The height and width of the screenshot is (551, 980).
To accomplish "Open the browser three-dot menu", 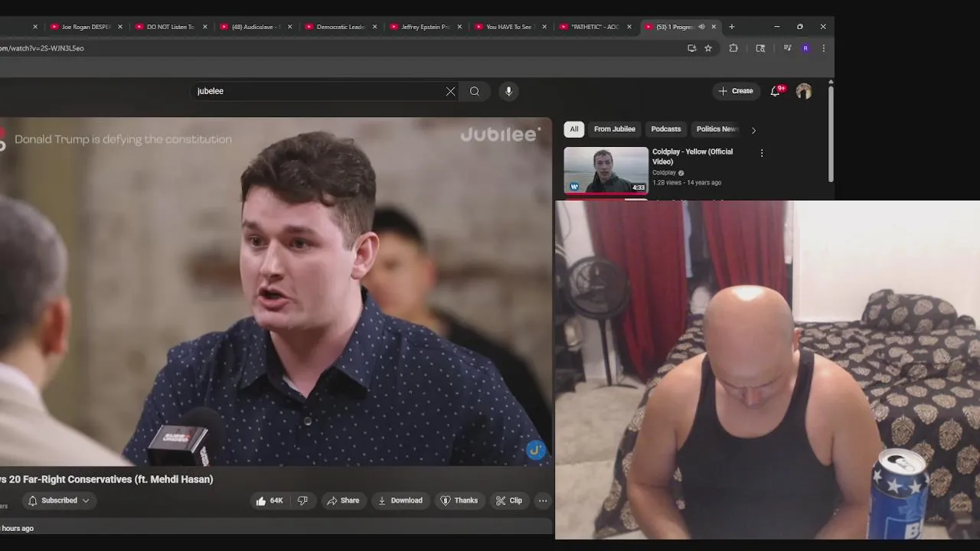I will [x=823, y=48].
